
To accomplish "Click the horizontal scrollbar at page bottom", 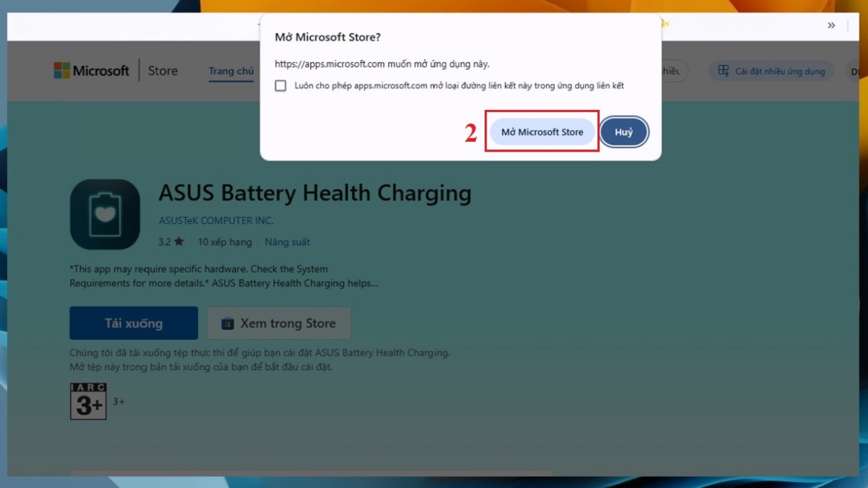I will coord(311,470).
